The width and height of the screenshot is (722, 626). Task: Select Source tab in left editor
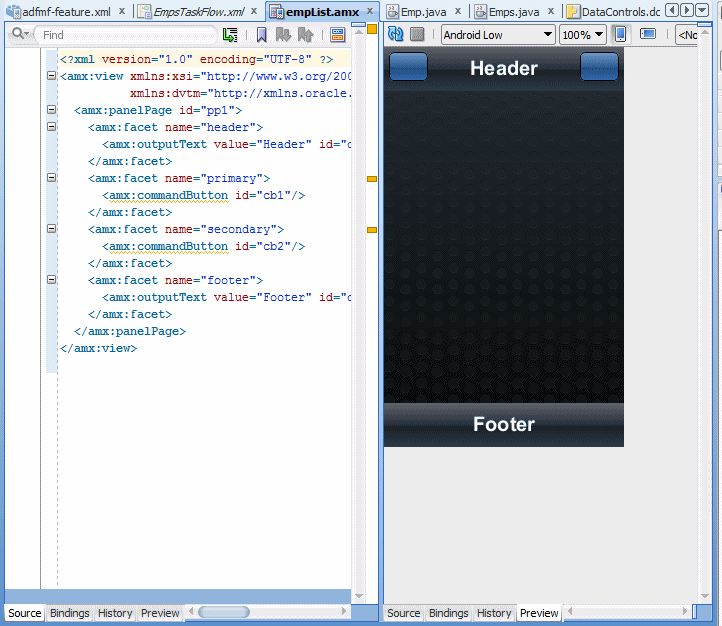click(x=25, y=613)
